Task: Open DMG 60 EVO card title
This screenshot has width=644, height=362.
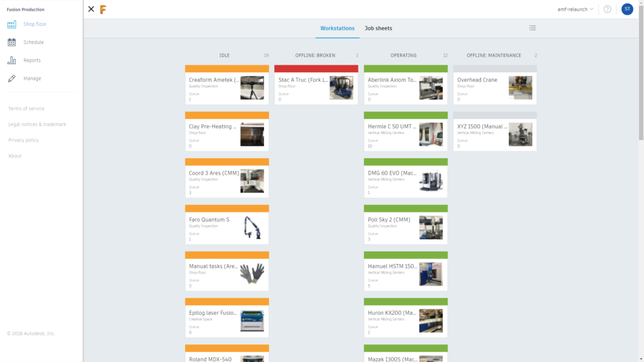Action: click(x=392, y=173)
